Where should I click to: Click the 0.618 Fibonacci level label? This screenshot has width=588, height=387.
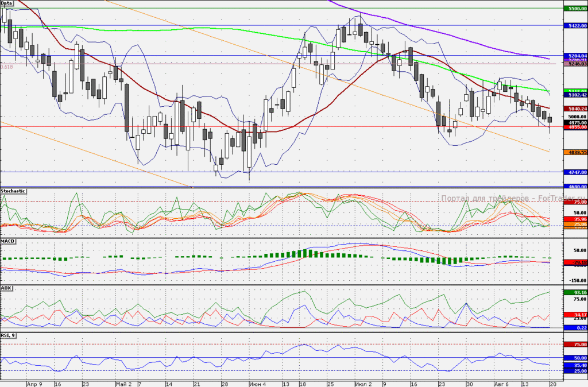7,67
